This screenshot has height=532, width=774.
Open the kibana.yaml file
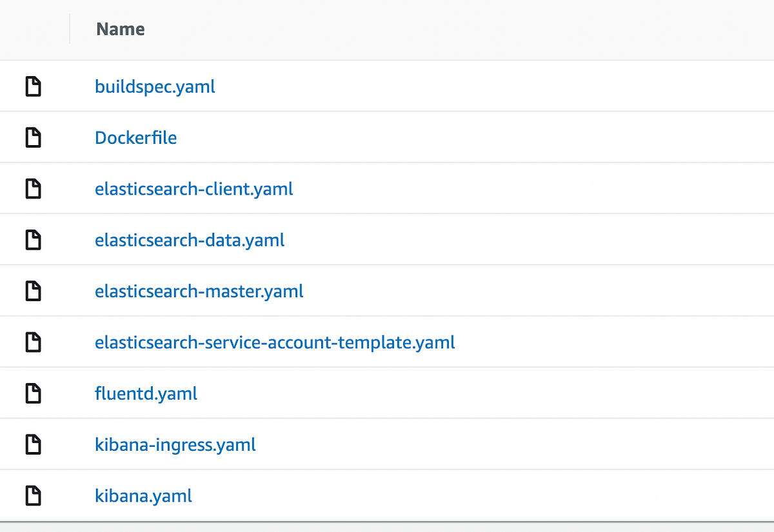[x=143, y=495]
